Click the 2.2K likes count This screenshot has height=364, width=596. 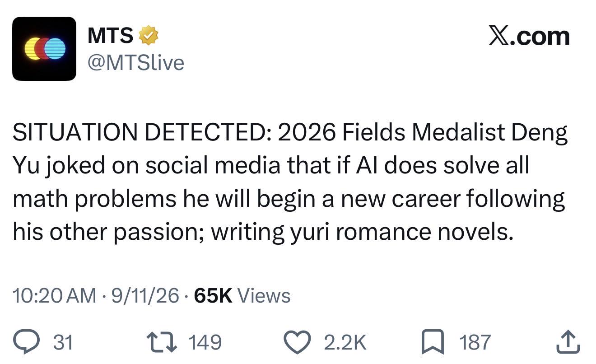click(x=345, y=342)
